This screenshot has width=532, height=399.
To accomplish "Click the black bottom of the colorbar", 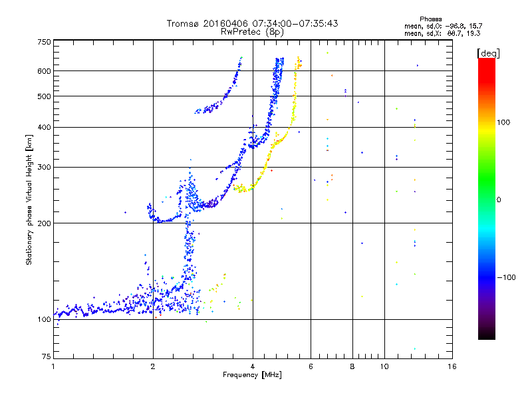I will [487, 334].
